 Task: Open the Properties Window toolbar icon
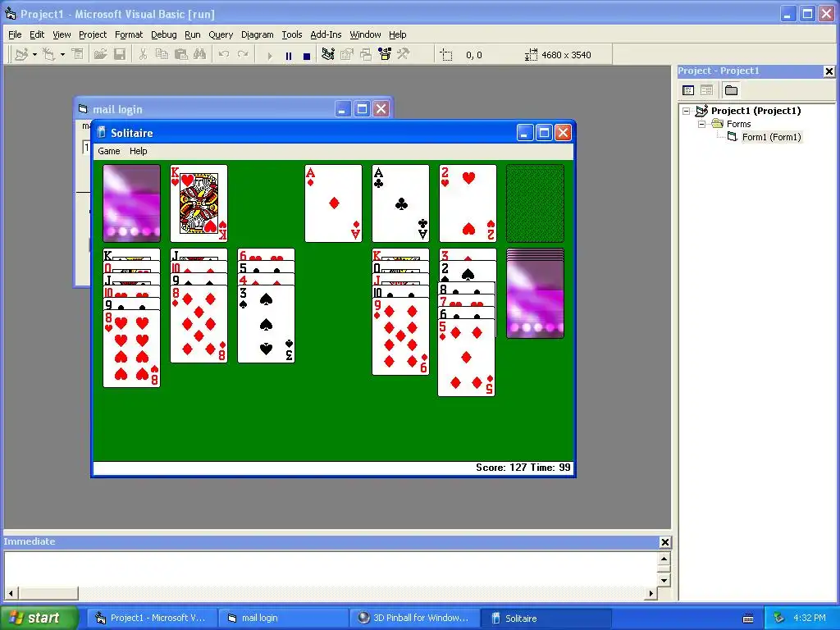347,55
